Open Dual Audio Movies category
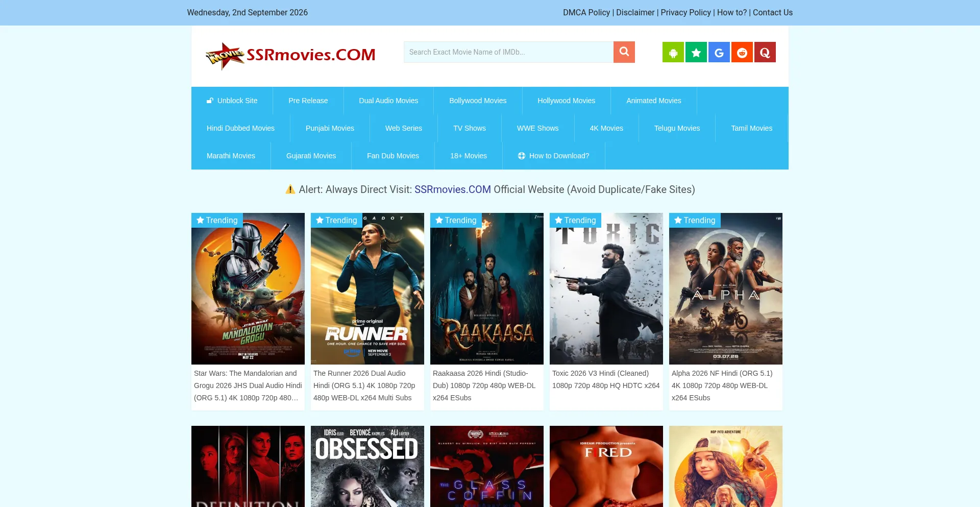 [x=388, y=101]
